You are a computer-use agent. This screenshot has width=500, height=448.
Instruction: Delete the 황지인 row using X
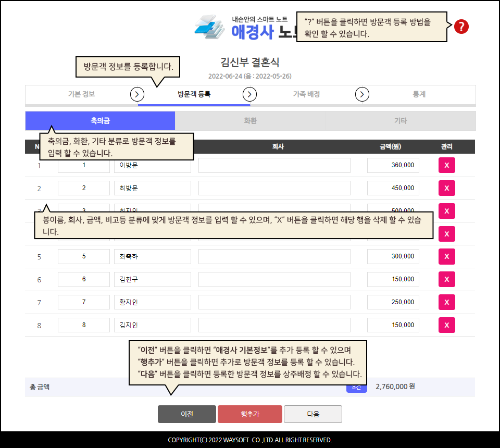446,302
